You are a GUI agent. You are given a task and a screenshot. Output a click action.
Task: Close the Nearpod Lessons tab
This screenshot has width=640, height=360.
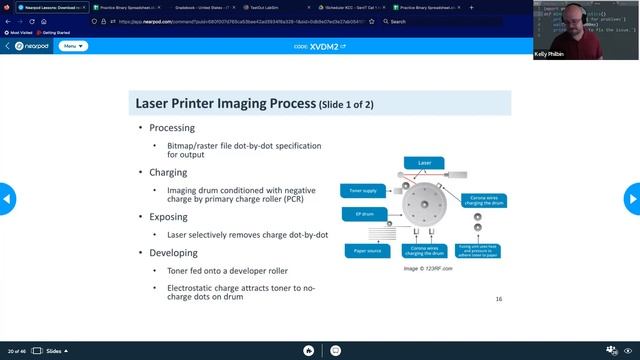coord(84,7)
